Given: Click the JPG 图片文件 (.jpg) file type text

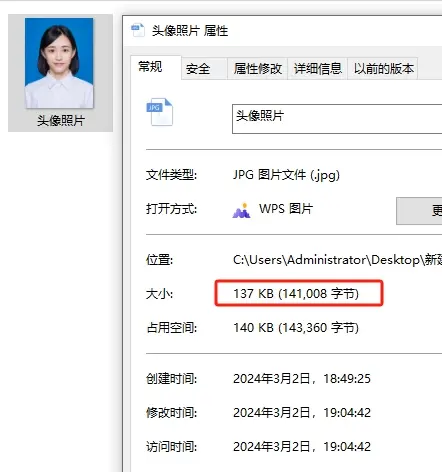Looking at the screenshot, I should tap(286, 175).
